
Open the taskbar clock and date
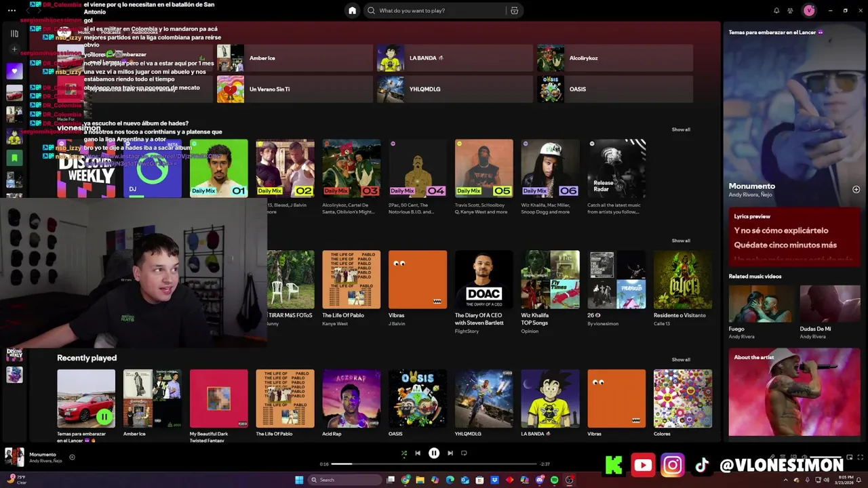tap(845, 480)
